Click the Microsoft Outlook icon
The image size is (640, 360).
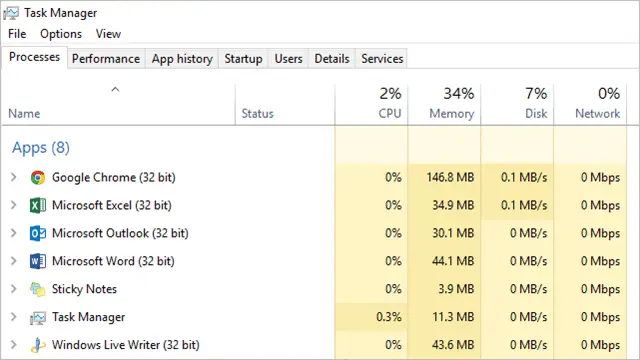38,233
